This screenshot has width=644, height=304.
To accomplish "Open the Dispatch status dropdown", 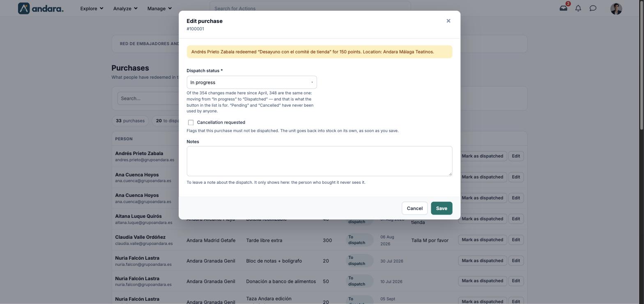I will pyautogui.click(x=252, y=82).
